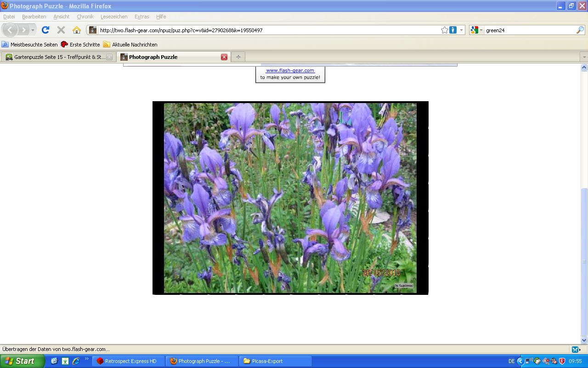
Task: Go to the Firefox home page
Action: [x=76, y=30]
